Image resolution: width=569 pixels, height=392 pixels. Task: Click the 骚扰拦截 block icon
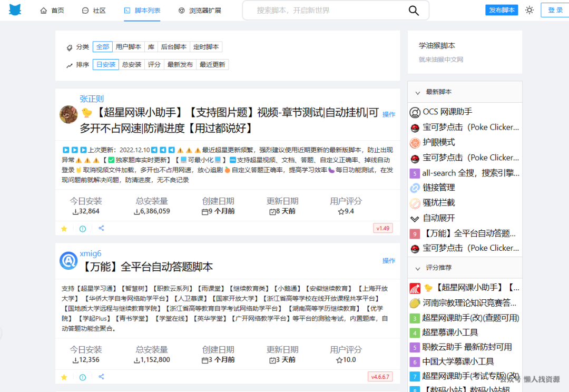(415, 203)
